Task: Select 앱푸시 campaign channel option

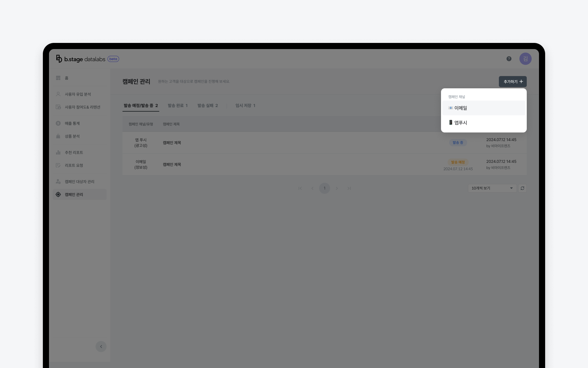Action: (x=484, y=123)
